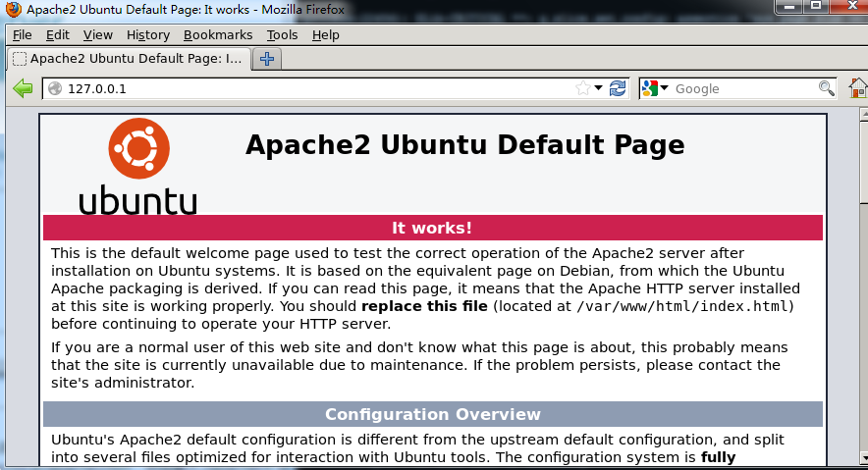Select the Apache2 Ubuntu Default Page tab

point(129,59)
